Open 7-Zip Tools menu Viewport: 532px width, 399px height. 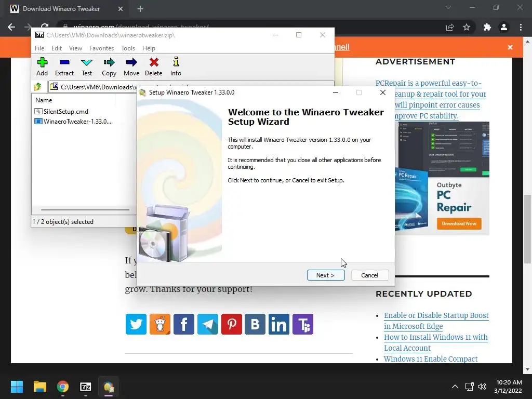(x=128, y=48)
